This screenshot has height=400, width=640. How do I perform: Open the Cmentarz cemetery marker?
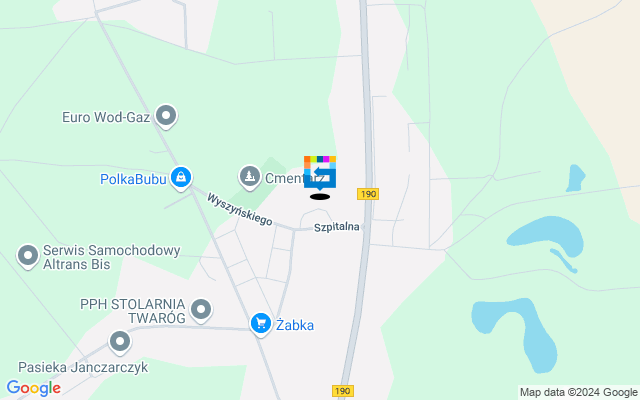250,177
